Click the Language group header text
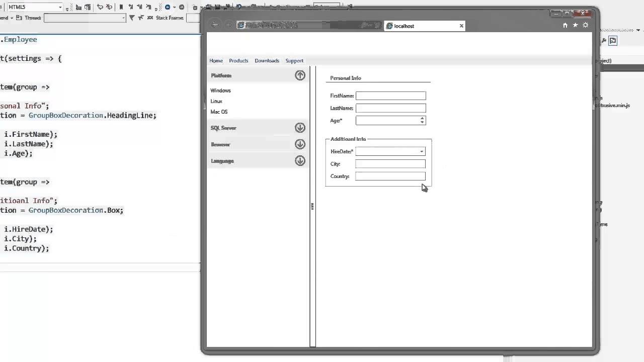This screenshot has width=644, height=362. click(222, 161)
